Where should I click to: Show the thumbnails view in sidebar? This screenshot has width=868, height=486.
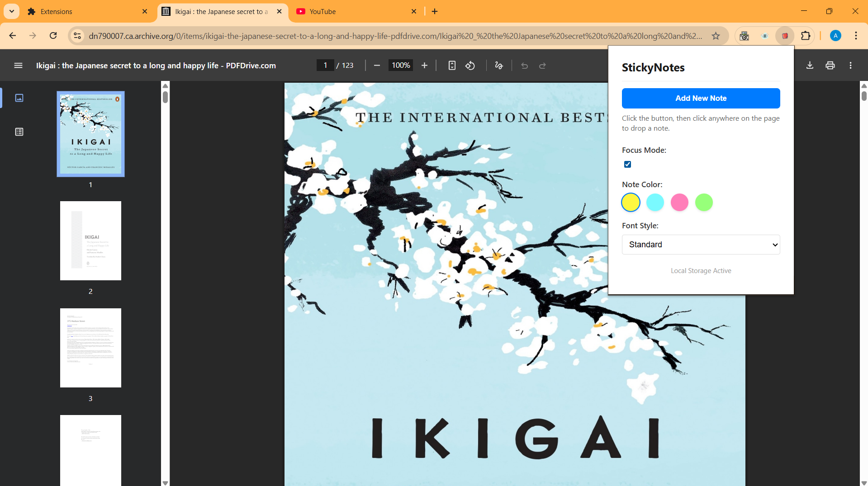pyautogui.click(x=19, y=98)
